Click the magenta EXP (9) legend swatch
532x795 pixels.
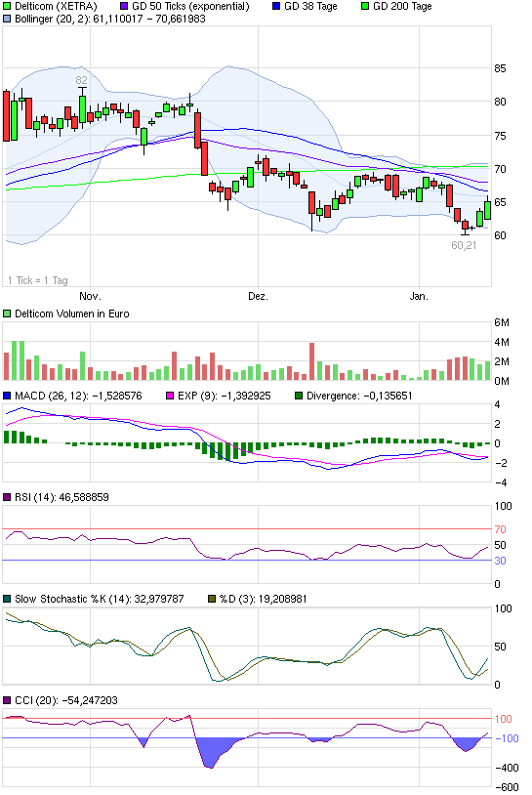click(x=170, y=396)
